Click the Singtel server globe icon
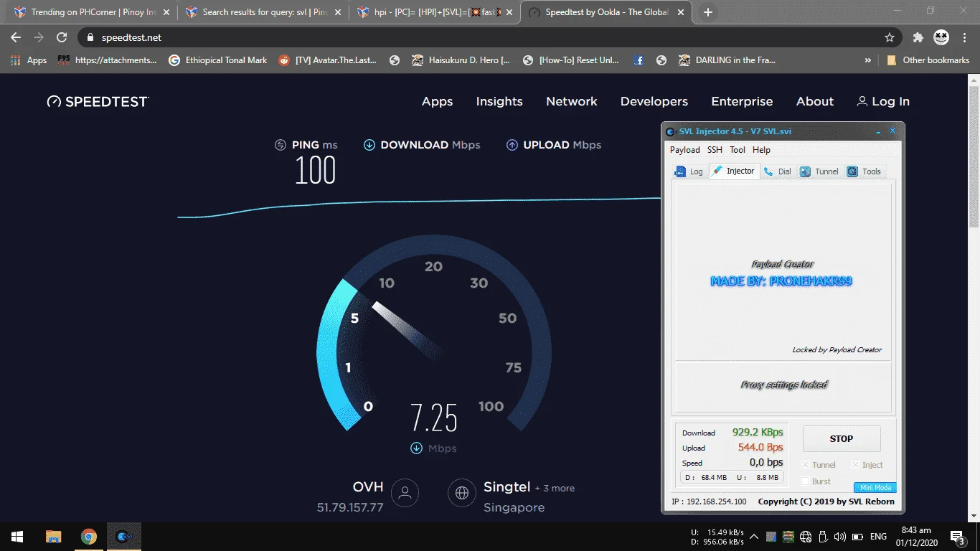Screen dimensions: 980x551 click(x=462, y=493)
